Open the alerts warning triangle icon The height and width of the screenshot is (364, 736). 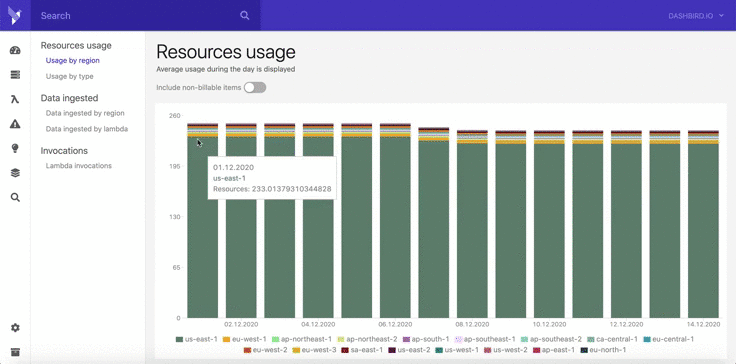15,124
